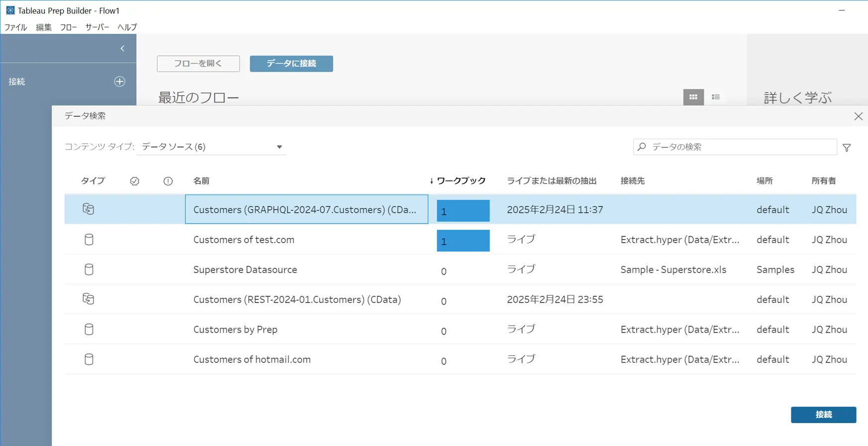Open the コンテンツ タイプ dropdown
This screenshot has width=868, height=446.
click(211, 147)
